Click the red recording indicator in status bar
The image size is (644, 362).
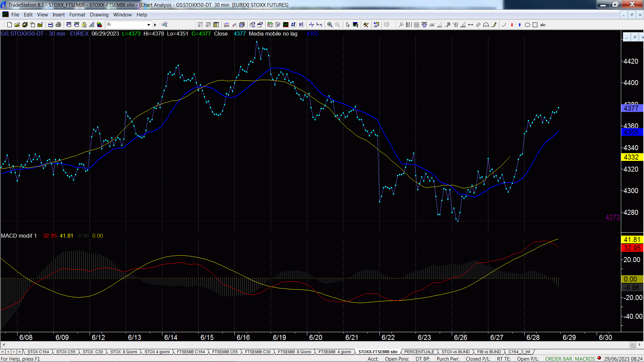pos(599,358)
